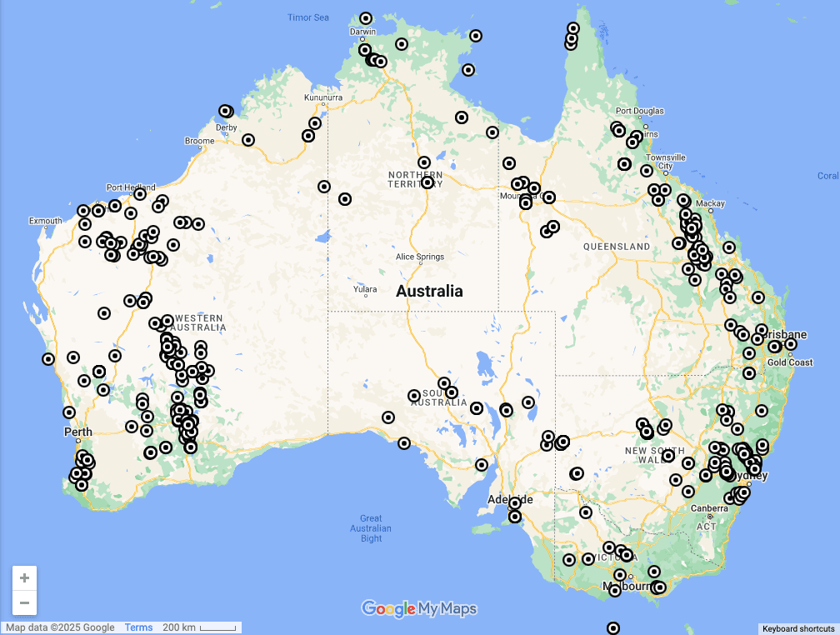Image resolution: width=840 pixels, height=635 pixels.
Task: Select the marker directly above the Darwin label
Action: (x=365, y=19)
